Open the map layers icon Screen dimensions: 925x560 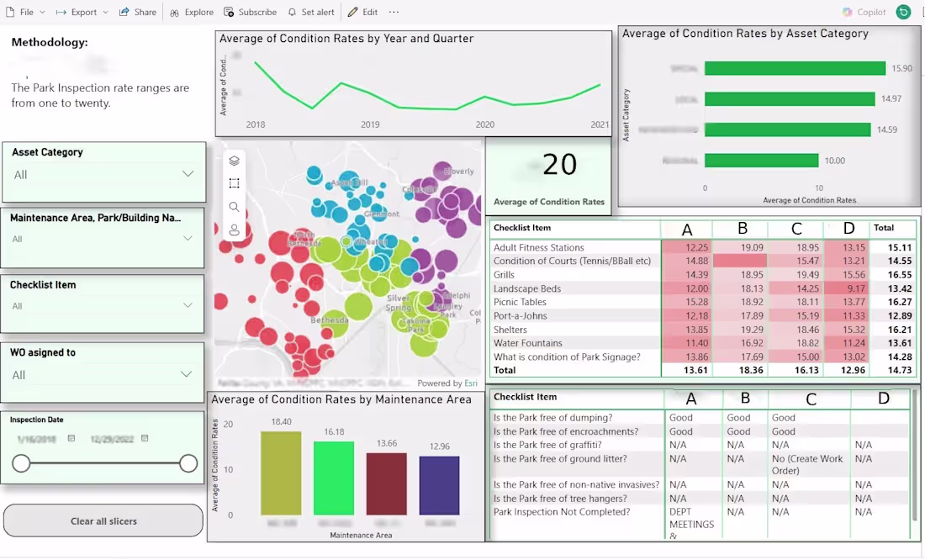point(235,160)
